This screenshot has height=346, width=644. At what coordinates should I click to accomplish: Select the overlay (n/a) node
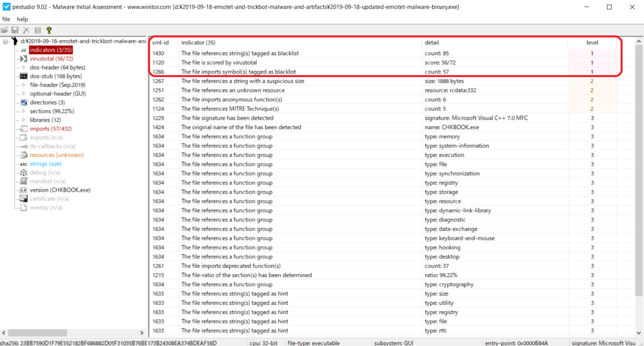click(46, 208)
